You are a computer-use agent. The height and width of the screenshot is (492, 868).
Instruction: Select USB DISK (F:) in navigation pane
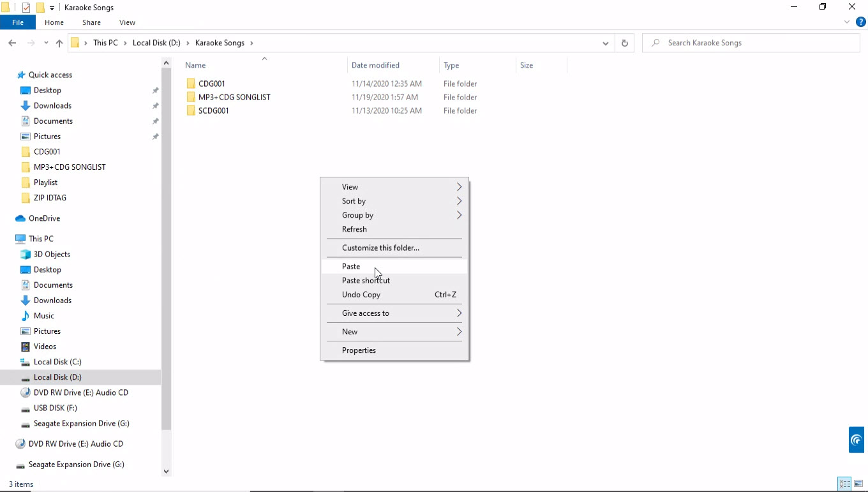point(55,408)
